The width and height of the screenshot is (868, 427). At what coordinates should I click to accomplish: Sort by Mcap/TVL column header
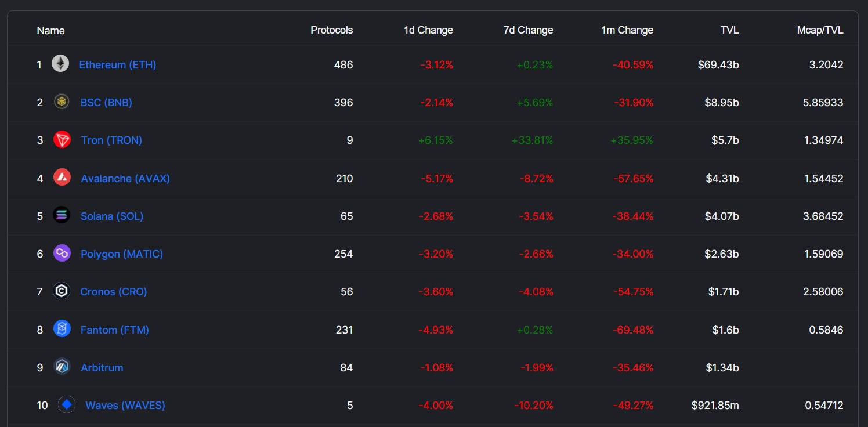tap(820, 30)
